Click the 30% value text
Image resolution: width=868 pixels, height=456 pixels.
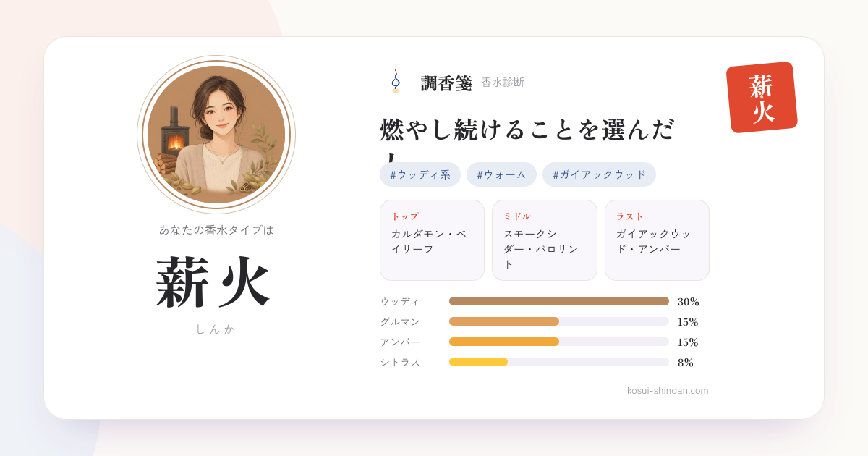(689, 302)
